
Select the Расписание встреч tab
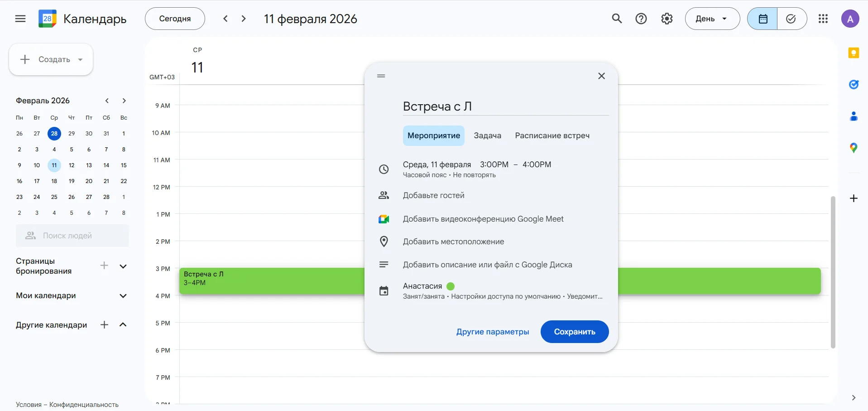[x=552, y=135]
